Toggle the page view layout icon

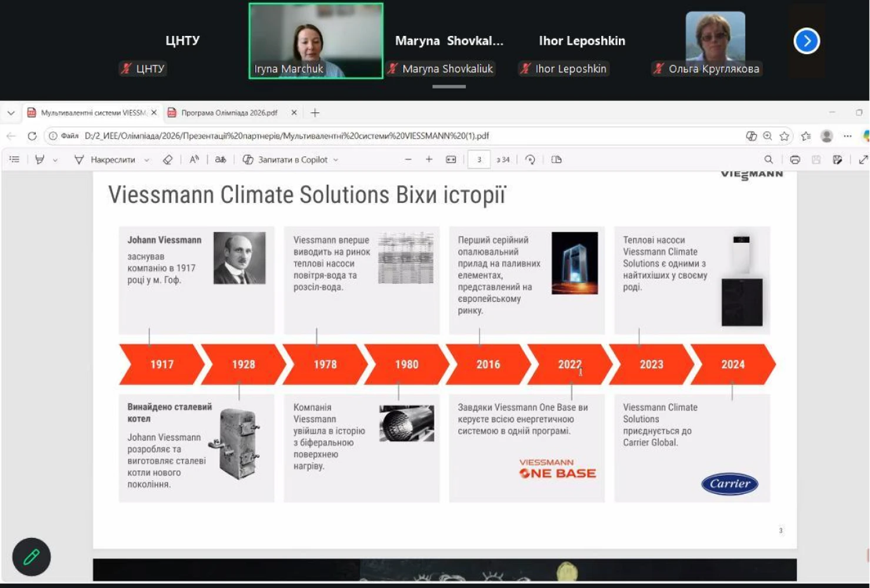pos(556,159)
